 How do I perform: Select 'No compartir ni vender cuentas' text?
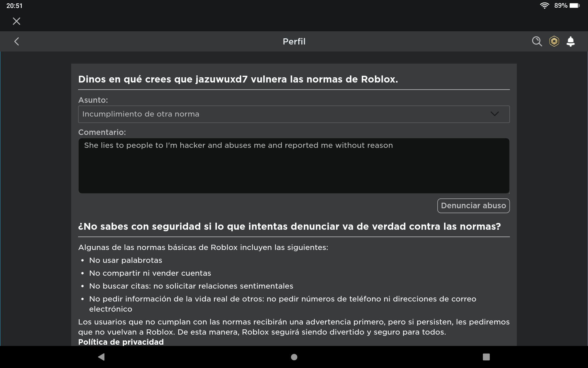[150, 273]
